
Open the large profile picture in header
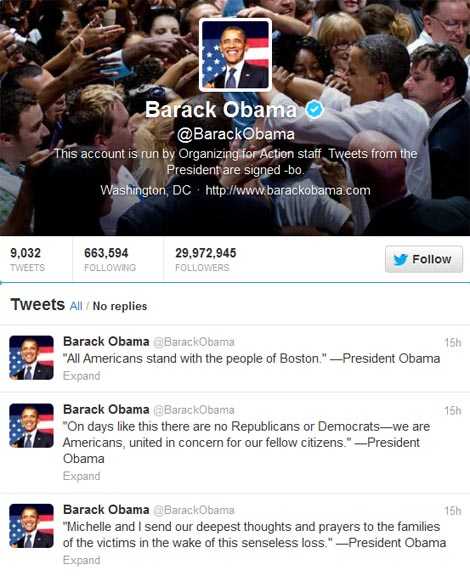tap(235, 55)
